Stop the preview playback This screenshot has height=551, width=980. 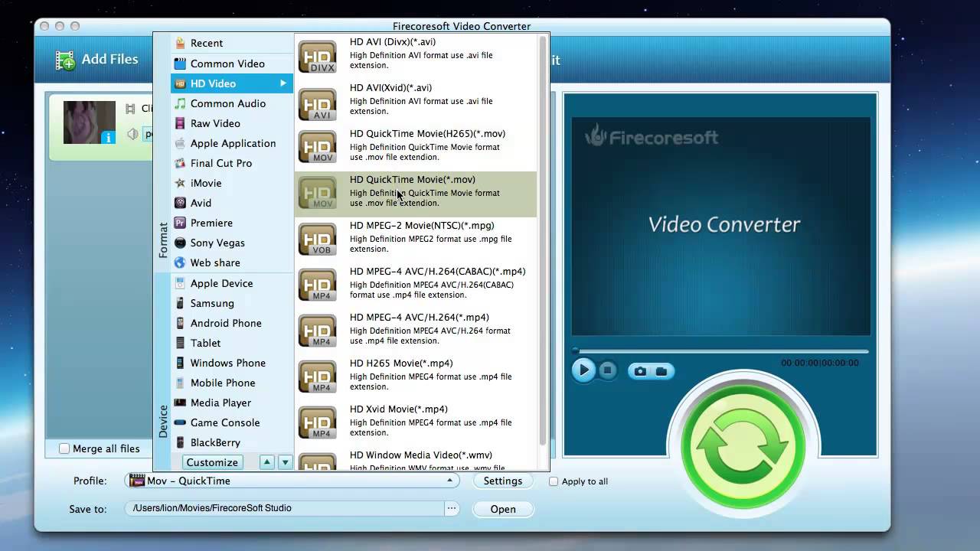pos(607,370)
